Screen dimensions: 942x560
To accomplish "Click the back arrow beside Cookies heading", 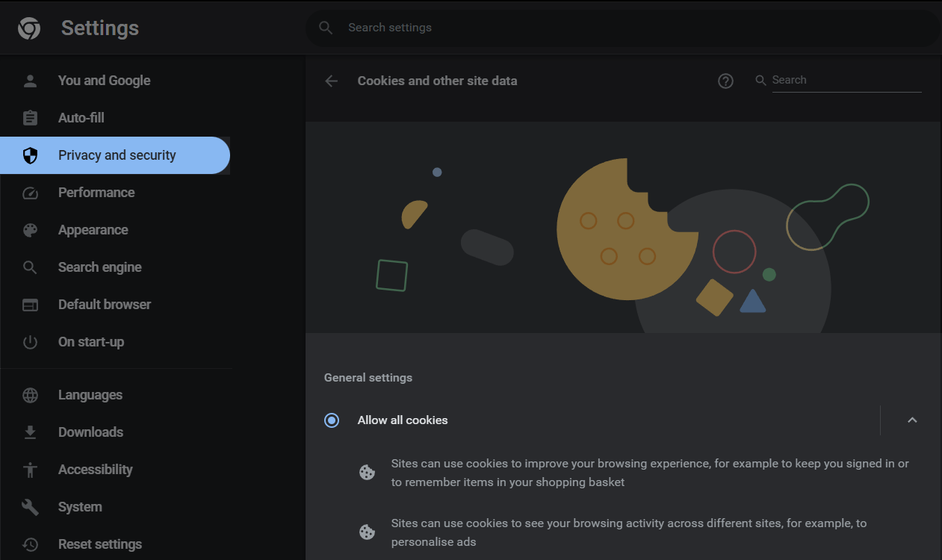I will [x=332, y=81].
